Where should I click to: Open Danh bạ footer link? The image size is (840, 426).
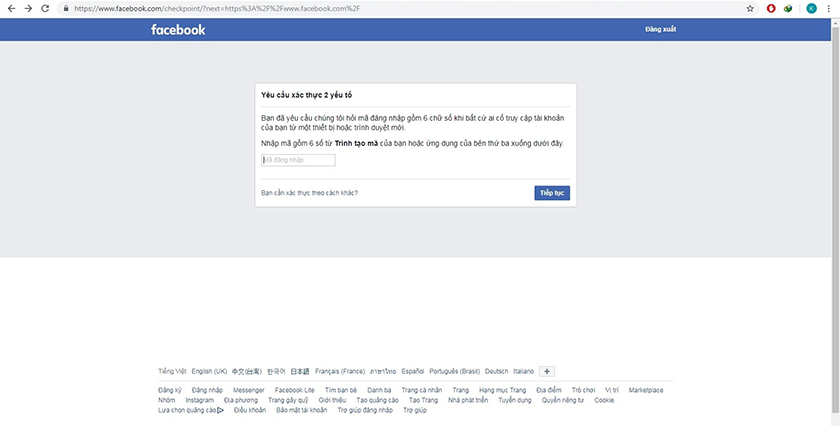coord(379,390)
